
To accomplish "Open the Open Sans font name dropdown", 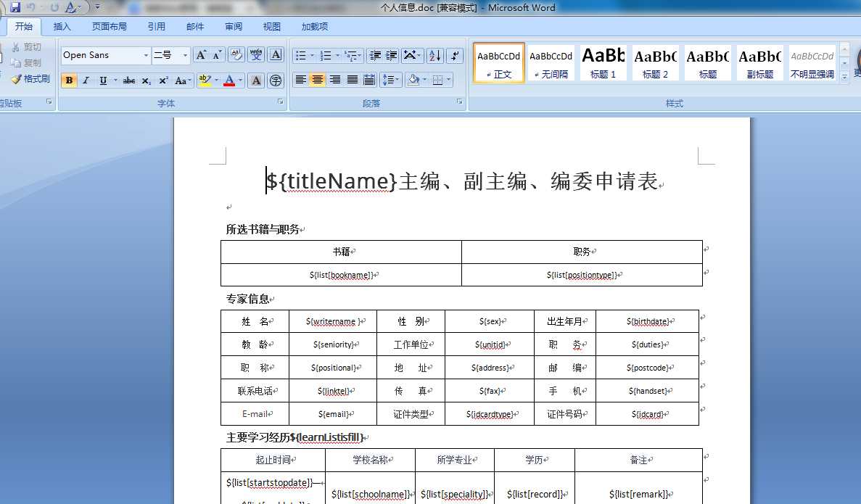I will point(146,55).
